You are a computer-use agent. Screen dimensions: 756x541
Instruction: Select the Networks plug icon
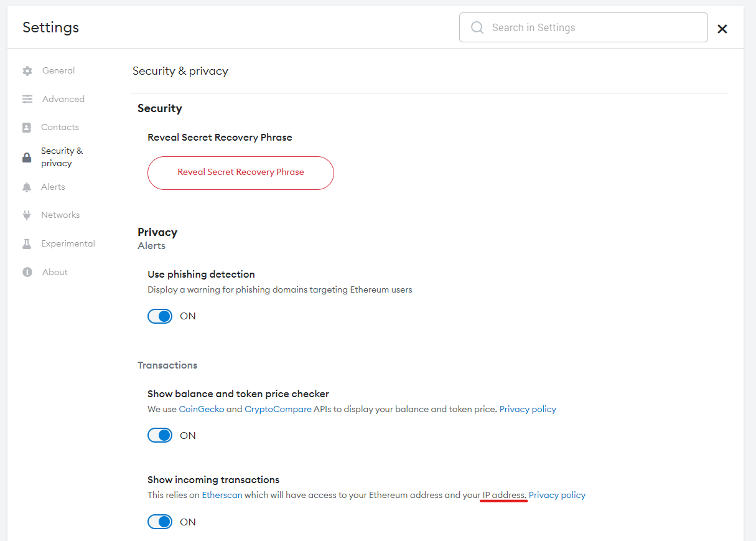tap(27, 215)
